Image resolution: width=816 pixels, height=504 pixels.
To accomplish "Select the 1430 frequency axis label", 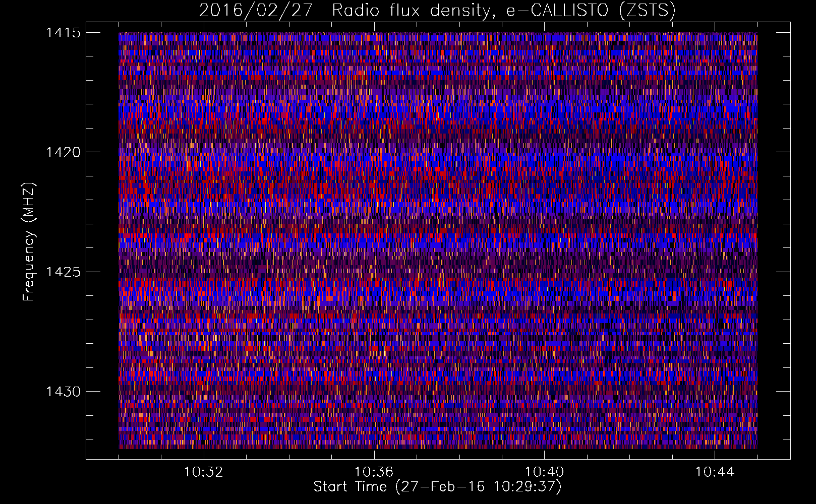I will (x=63, y=392).
